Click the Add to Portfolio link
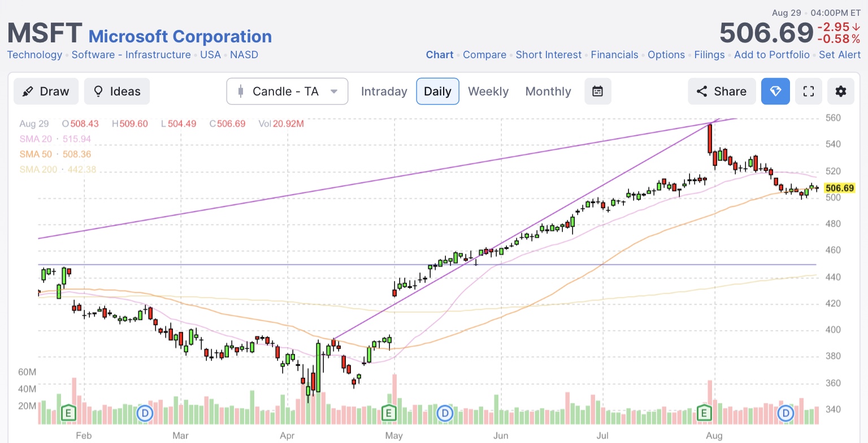868x443 pixels. 771,55
